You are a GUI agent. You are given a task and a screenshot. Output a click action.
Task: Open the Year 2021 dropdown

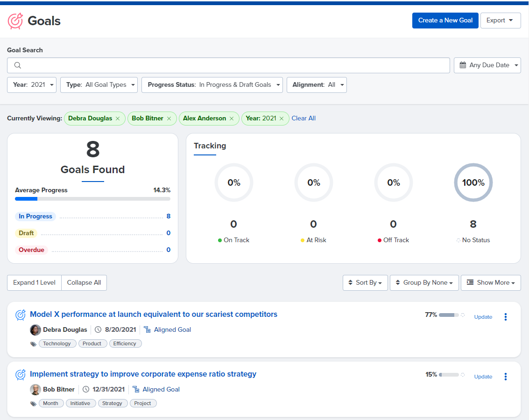[32, 85]
